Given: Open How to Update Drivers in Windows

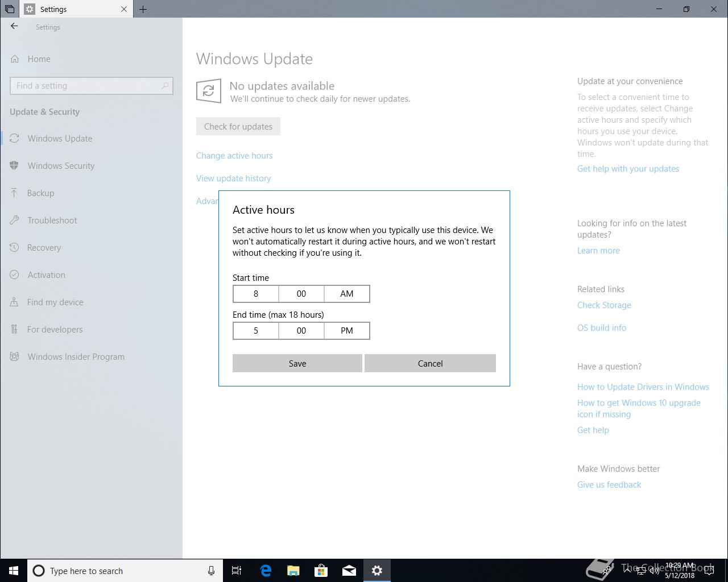Looking at the screenshot, I should pyautogui.click(x=643, y=387).
